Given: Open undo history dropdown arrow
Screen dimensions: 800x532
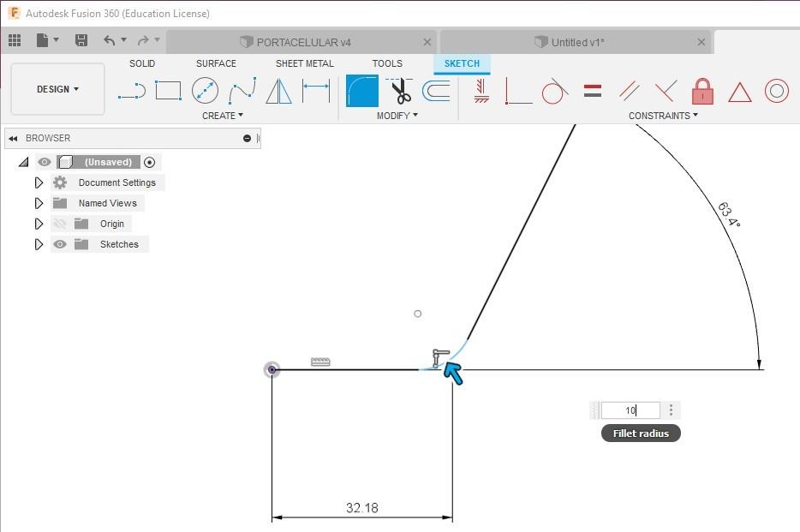Looking at the screenshot, I should click(x=123, y=39).
